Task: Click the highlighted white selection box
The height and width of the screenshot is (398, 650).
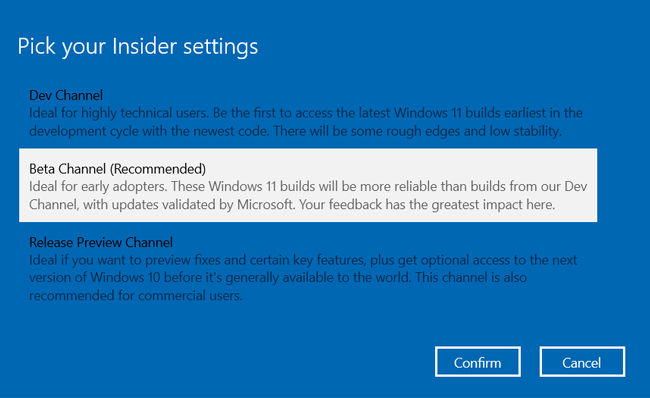Action: 308,185
